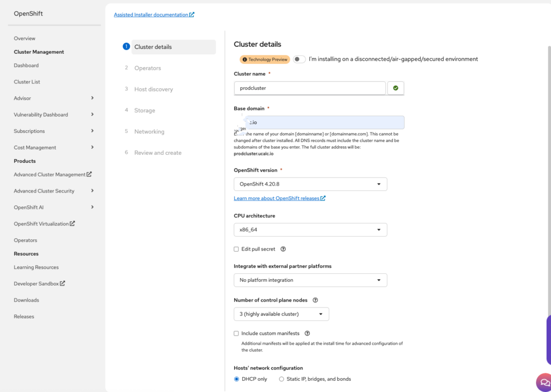Go to Cluster List in sidebar

(x=27, y=82)
